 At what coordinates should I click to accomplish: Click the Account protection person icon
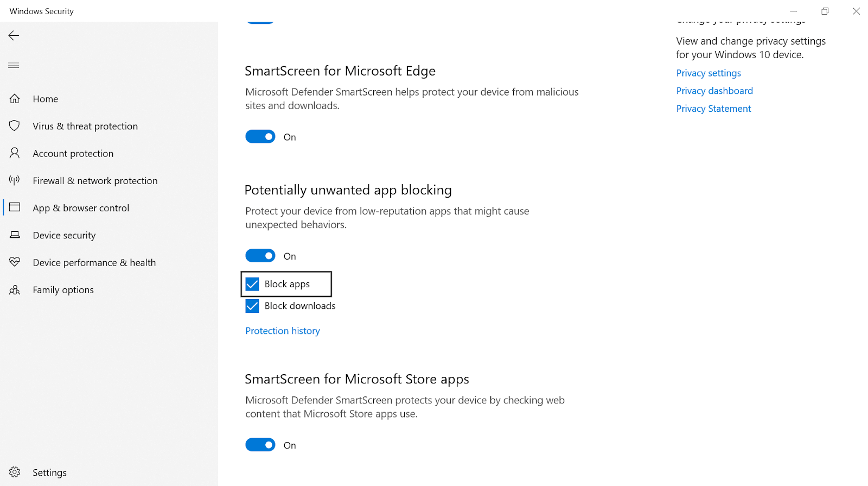click(x=15, y=153)
